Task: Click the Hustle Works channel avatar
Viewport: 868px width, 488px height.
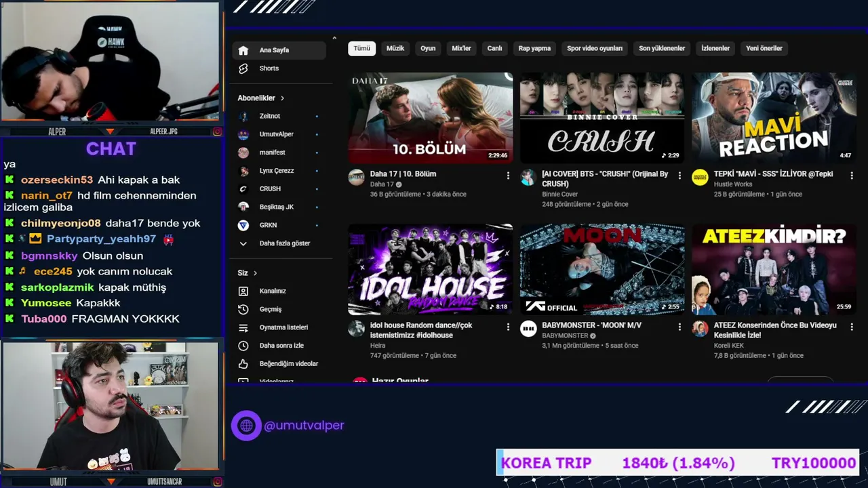Action: pyautogui.click(x=700, y=178)
